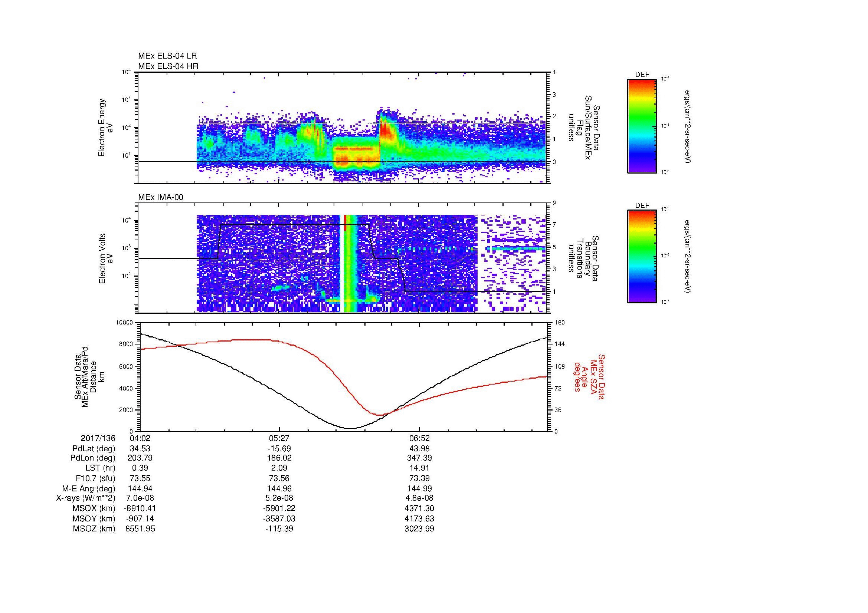Select the 'MEx ELS-04 HR' panel title

point(168,66)
